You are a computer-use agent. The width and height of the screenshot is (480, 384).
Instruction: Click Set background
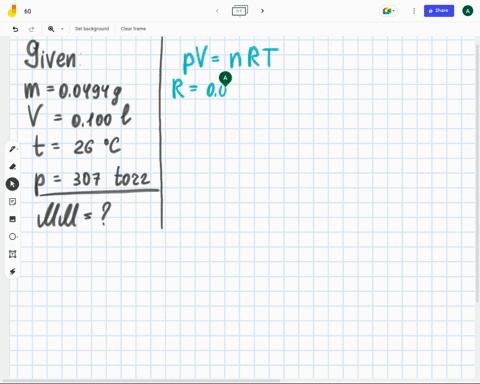point(92,29)
